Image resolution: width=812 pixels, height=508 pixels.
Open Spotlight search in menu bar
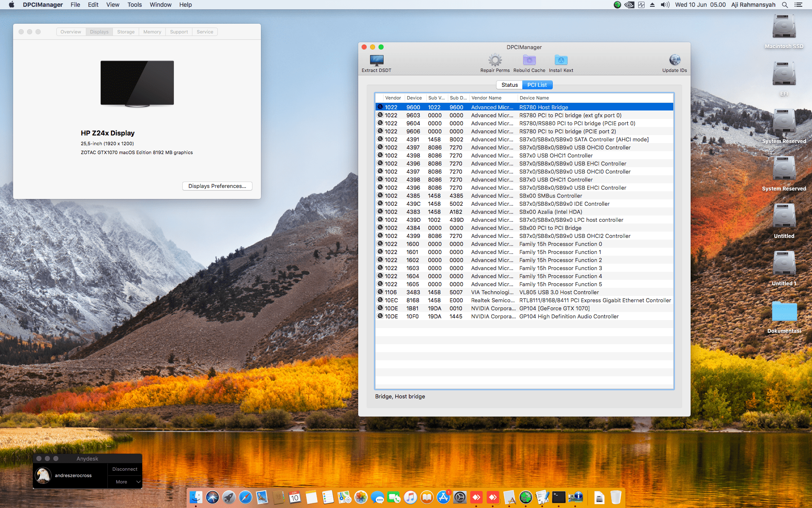785,5
